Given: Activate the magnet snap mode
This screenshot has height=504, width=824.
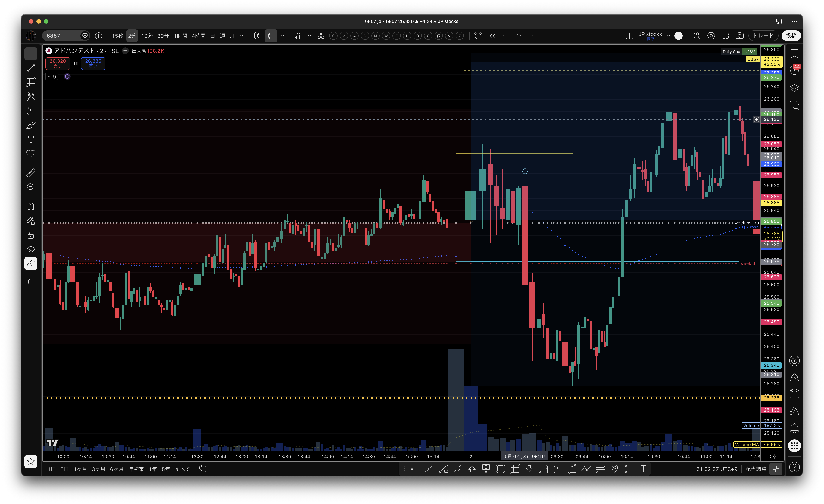Looking at the screenshot, I should pos(31,206).
